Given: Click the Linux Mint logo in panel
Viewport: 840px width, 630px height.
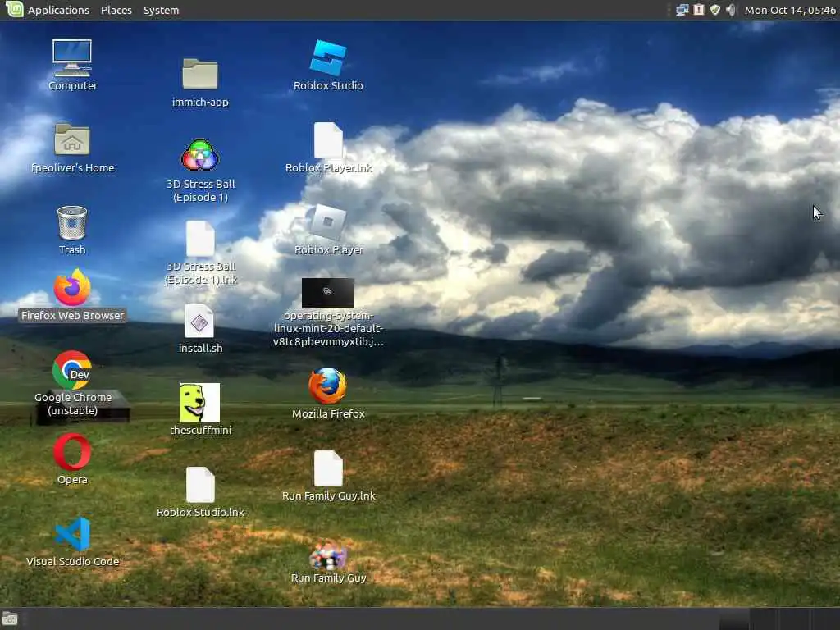Looking at the screenshot, I should click(15, 9).
